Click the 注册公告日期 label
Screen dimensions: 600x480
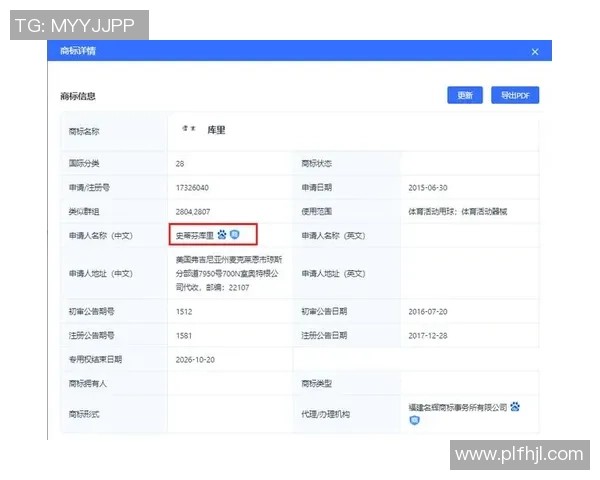click(324, 335)
